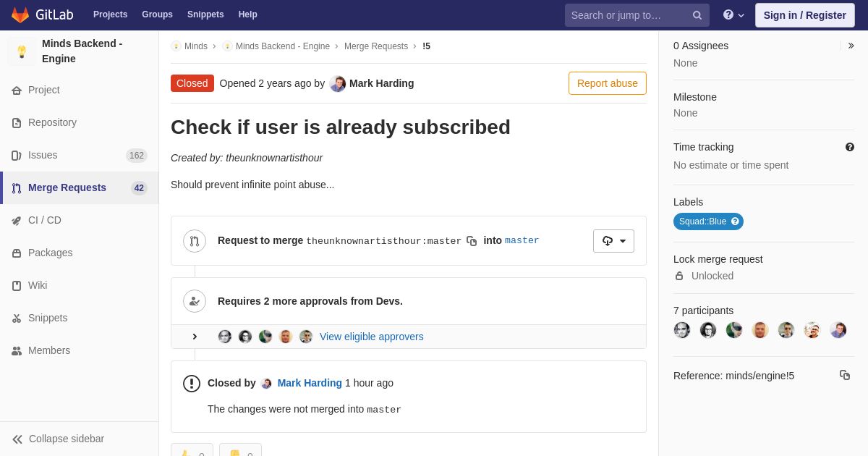Click the search magnifier icon
Viewport: 868px width, 456px height.
[x=697, y=15]
